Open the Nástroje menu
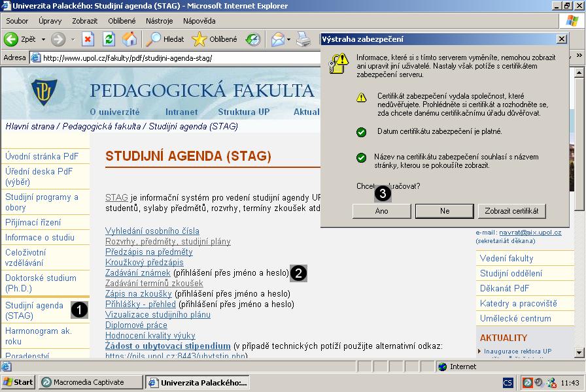The width and height of the screenshot is (586, 392). (159, 21)
